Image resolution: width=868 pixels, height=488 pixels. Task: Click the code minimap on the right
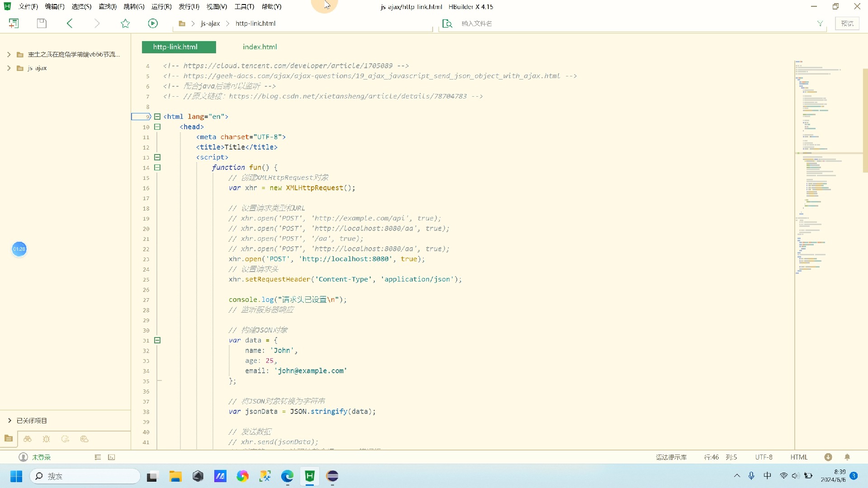coord(828,167)
